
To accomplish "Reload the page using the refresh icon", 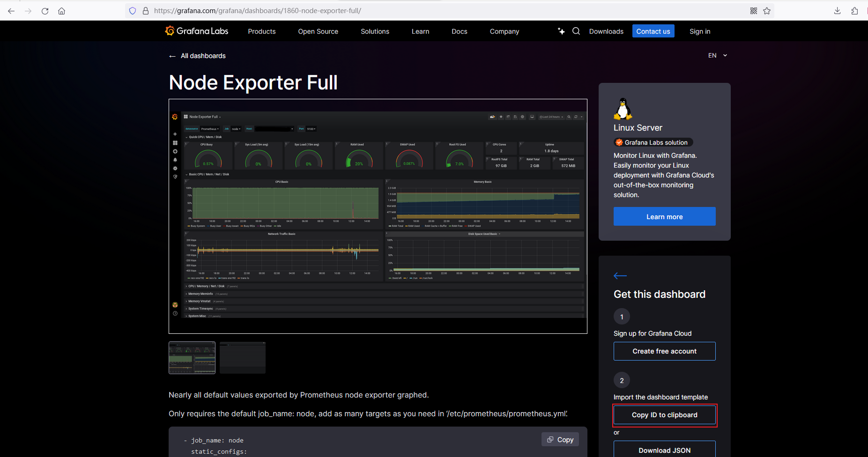I will 45,11.
